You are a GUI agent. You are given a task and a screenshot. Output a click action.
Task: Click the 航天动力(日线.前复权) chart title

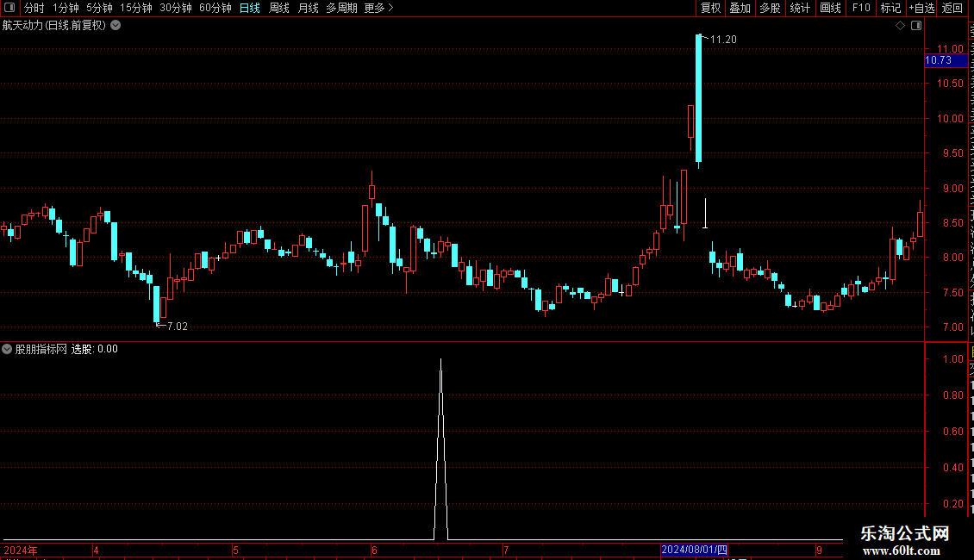[x=54, y=26]
